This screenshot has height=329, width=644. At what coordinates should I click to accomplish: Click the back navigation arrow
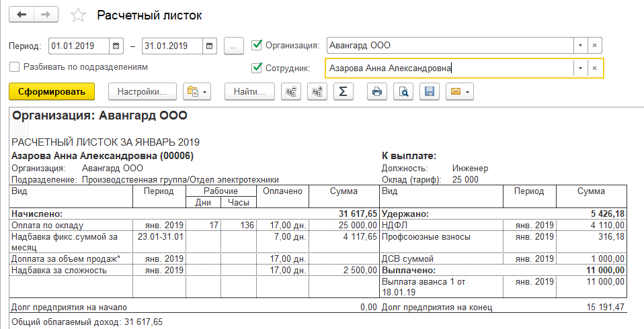pos(22,15)
